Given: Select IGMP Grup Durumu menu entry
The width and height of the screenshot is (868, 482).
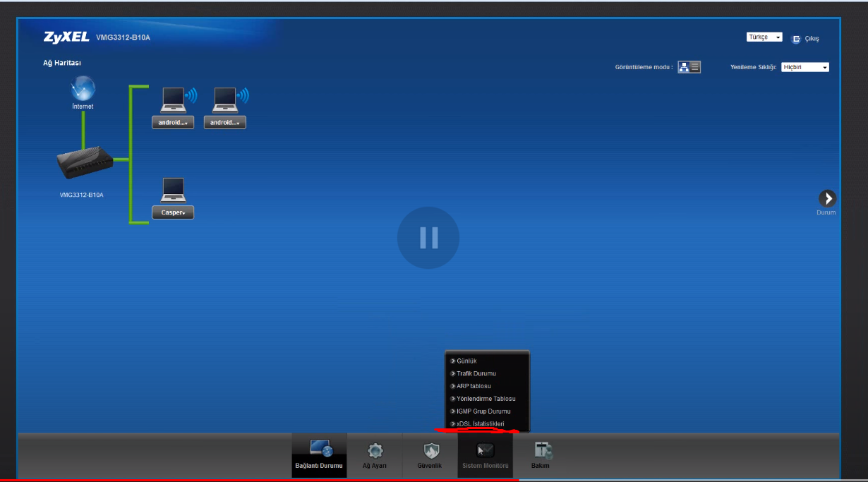Looking at the screenshot, I should click(x=483, y=411).
